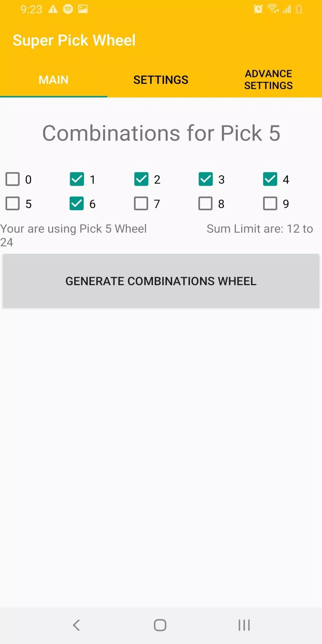Image resolution: width=322 pixels, height=644 pixels.
Task: Check the number 0 checkbox
Action: (x=13, y=179)
